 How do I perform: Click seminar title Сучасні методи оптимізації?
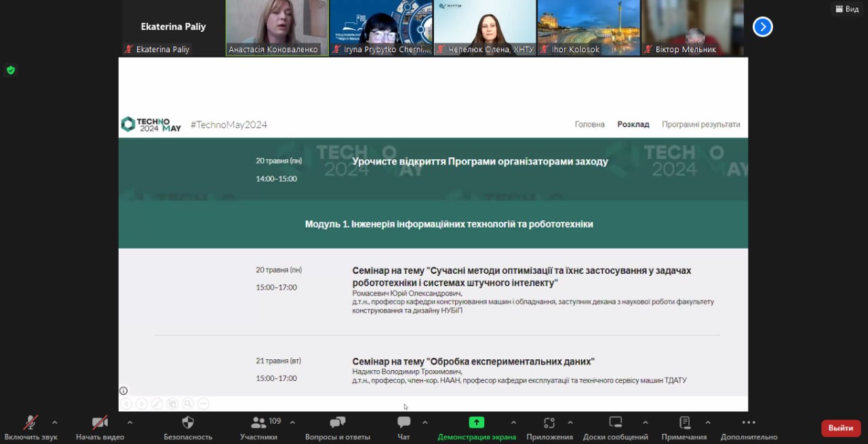tap(522, 277)
